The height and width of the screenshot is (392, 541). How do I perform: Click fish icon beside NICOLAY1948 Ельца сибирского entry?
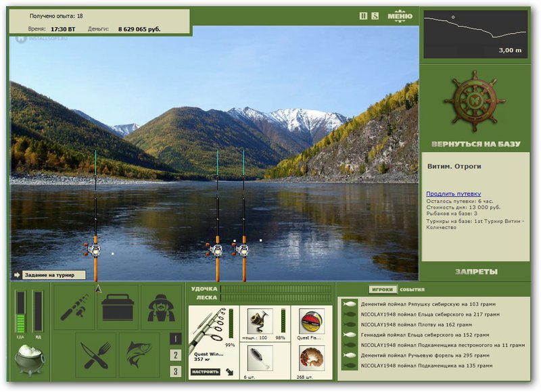349,314
